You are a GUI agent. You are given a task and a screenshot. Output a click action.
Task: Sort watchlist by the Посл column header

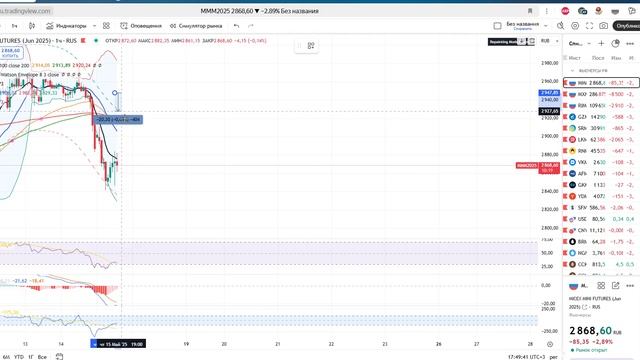[x=598, y=58]
